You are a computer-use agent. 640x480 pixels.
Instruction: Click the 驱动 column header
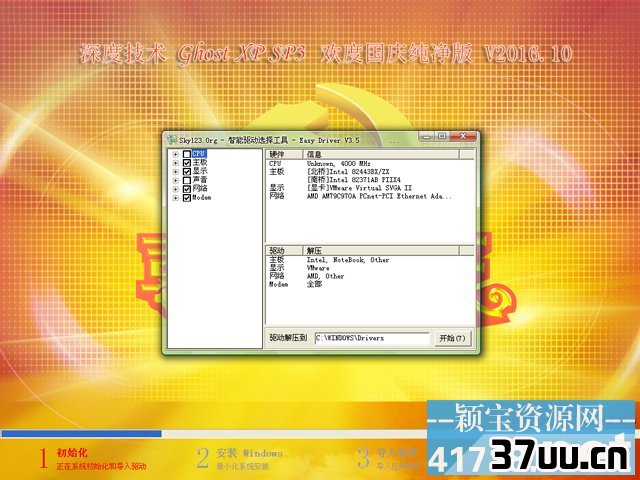[x=284, y=251]
